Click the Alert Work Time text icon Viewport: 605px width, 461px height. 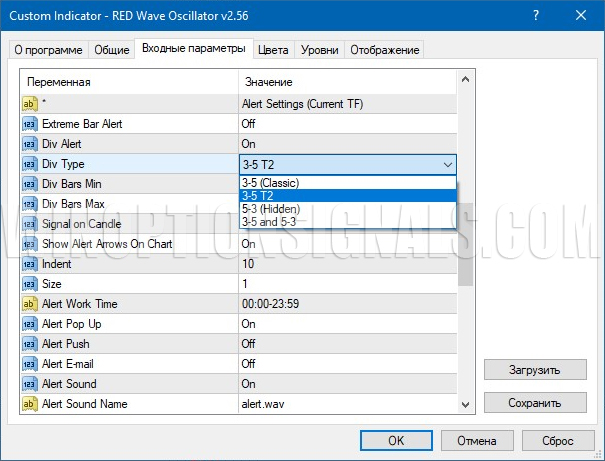[29, 304]
